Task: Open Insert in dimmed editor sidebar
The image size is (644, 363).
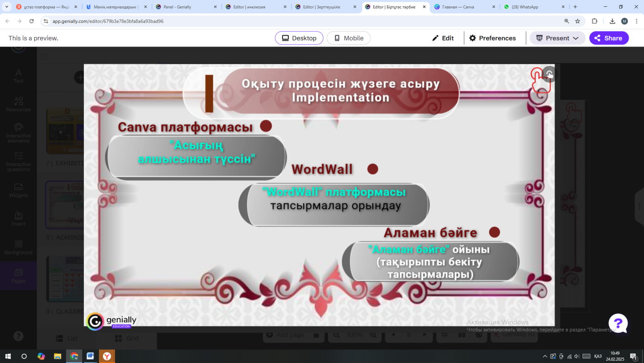Action: [19, 219]
